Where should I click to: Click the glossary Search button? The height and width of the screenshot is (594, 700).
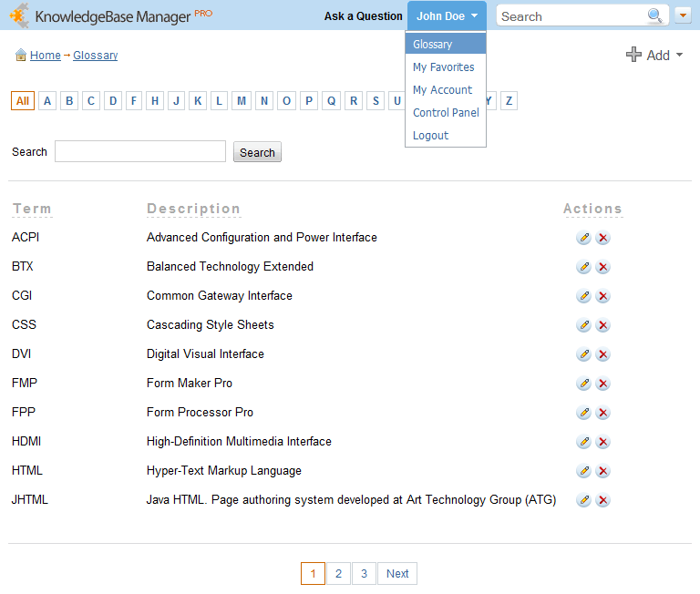257,152
